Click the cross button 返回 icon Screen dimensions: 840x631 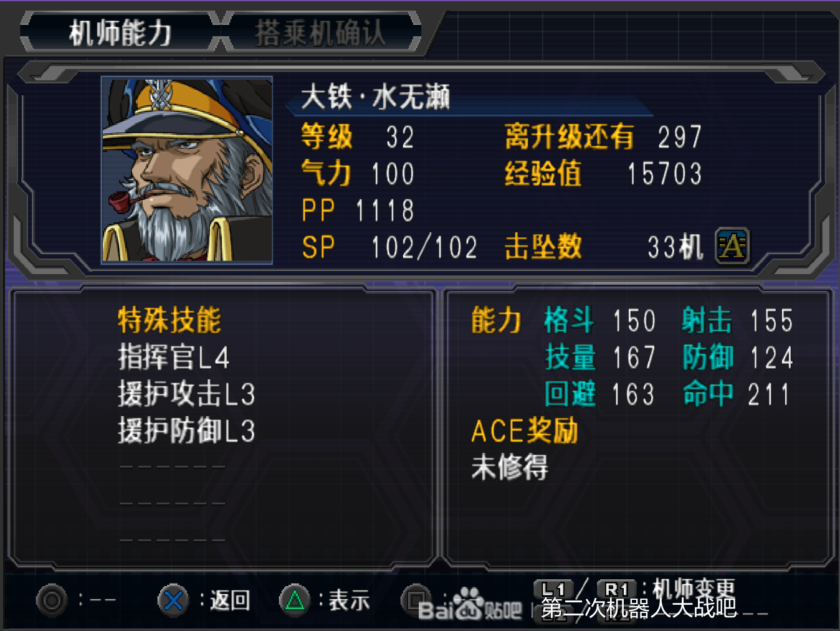[x=173, y=600]
